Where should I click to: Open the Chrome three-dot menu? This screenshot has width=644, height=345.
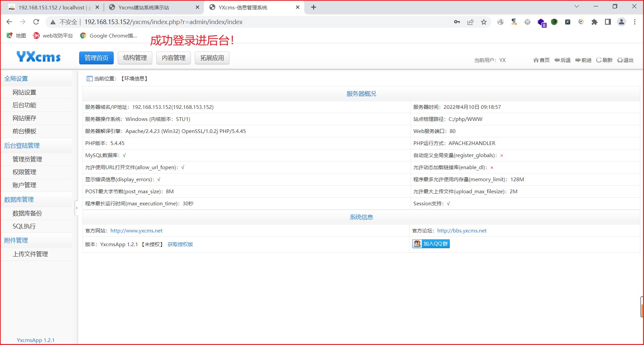pos(635,22)
